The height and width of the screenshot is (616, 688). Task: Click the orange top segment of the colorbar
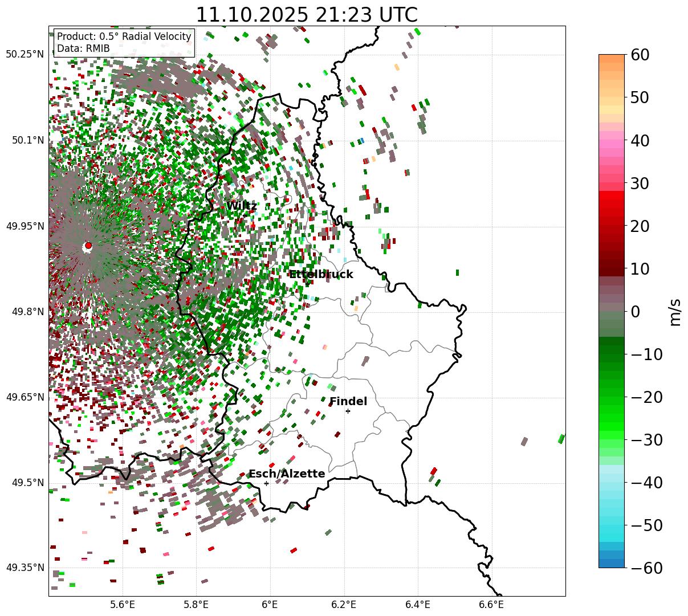pyautogui.click(x=612, y=59)
